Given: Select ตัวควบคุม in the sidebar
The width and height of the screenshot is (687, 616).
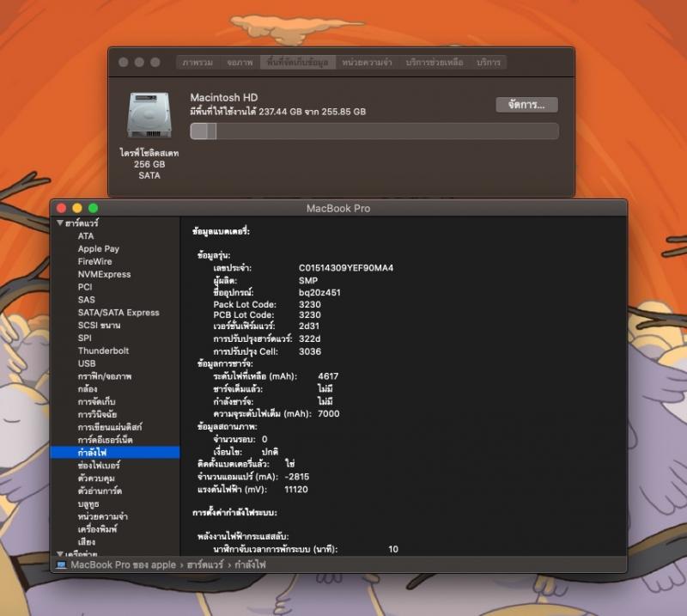Looking at the screenshot, I should coord(96,478).
